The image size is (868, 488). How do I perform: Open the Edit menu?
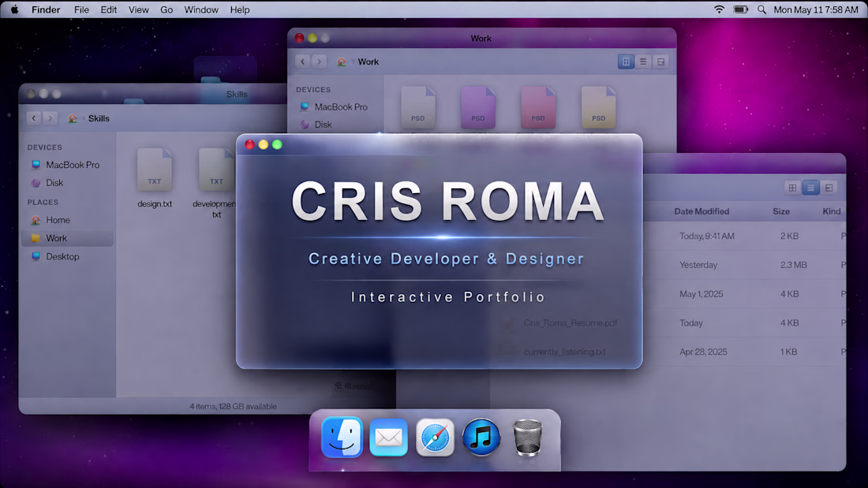coord(109,9)
